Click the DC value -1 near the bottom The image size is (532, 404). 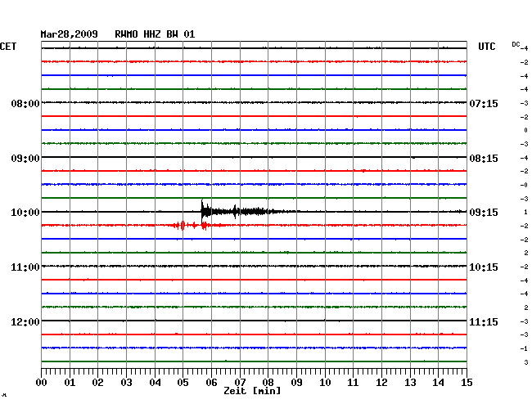pyautogui.click(x=524, y=348)
